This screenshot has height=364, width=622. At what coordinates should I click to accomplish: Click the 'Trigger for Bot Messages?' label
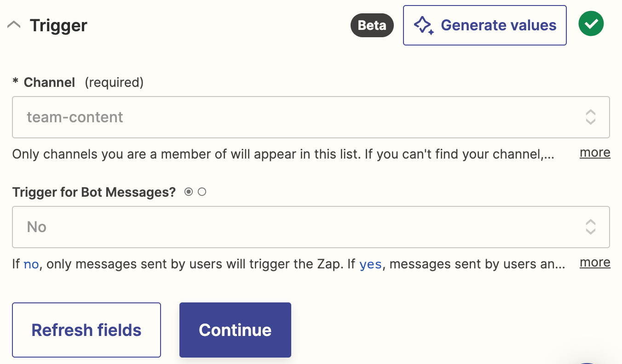[x=94, y=192]
